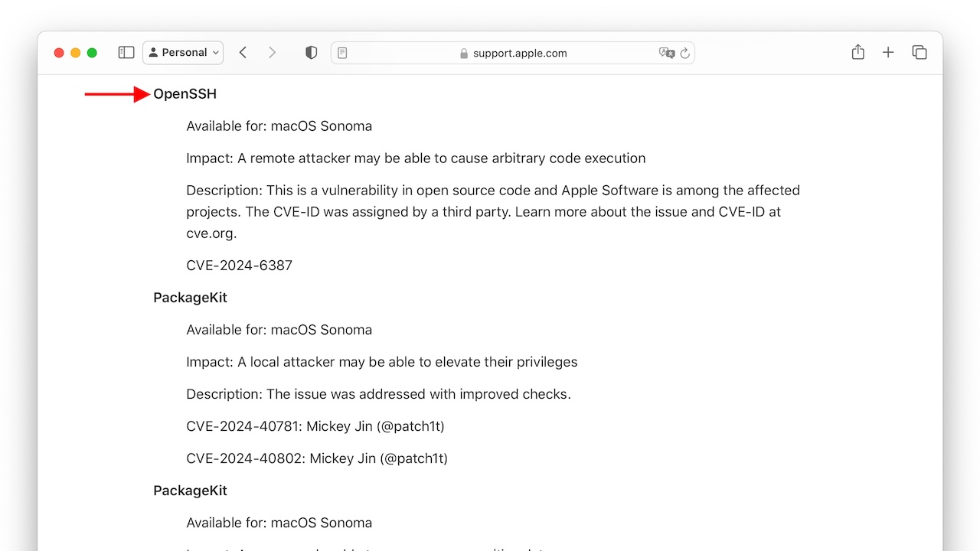Click the remote attacker impact line
This screenshot has height=551, width=980.
(x=416, y=158)
